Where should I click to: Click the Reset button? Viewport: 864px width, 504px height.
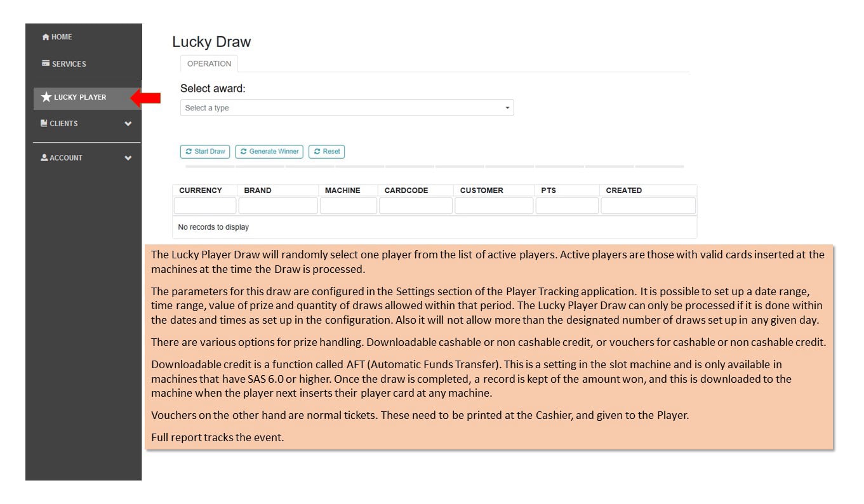[326, 152]
